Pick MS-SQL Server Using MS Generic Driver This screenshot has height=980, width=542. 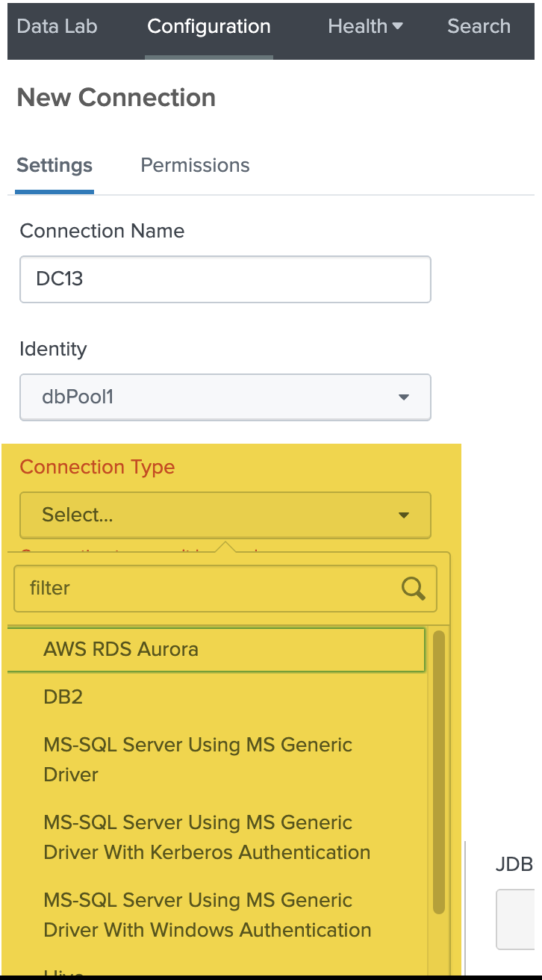click(198, 760)
